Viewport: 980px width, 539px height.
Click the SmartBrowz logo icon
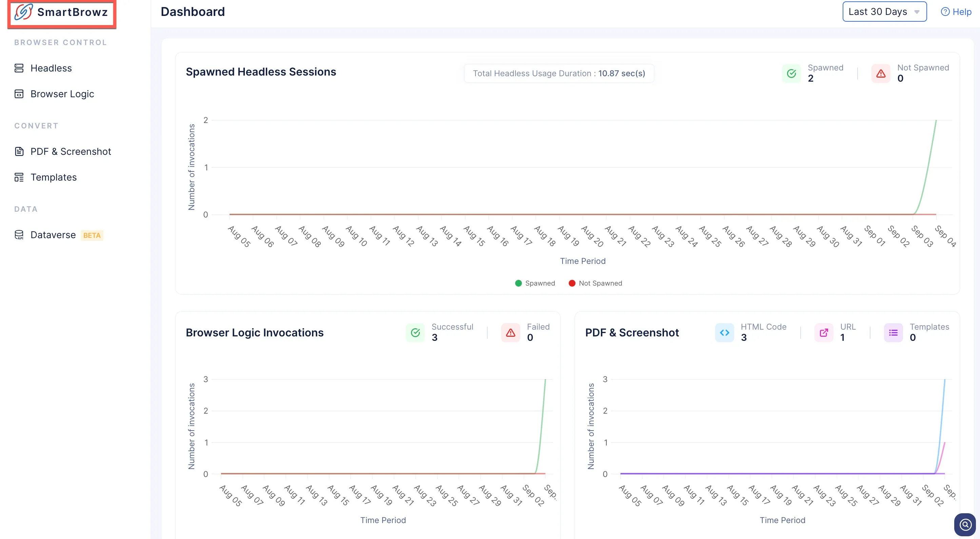point(23,12)
